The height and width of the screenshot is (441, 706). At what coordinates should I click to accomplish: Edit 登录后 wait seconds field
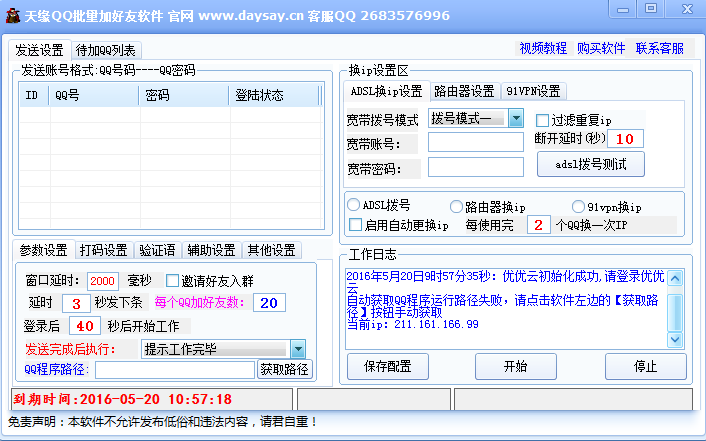85,326
